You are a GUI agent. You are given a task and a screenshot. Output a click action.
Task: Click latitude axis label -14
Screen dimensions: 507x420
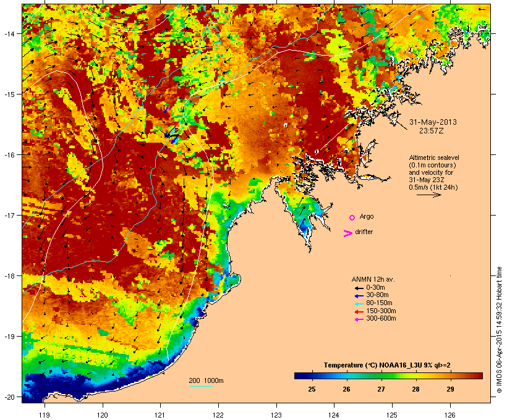[x=9, y=33]
